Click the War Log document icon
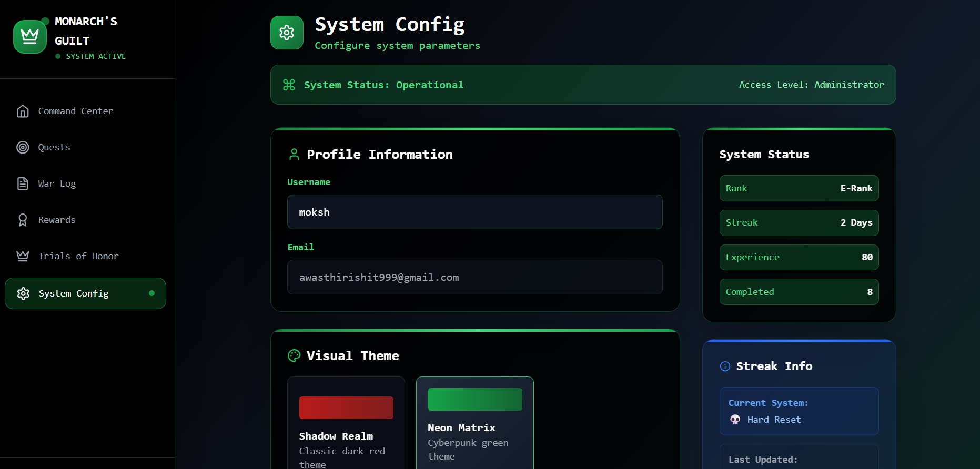980x469 pixels. [x=23, y=183]
